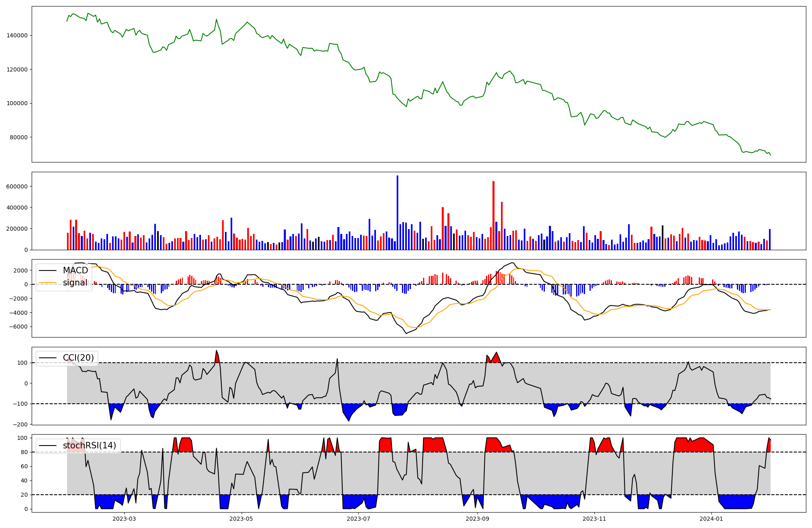Screen dimensions: 812x528
Task: Click the 60 stochRSI axis label
Action: 25,466
